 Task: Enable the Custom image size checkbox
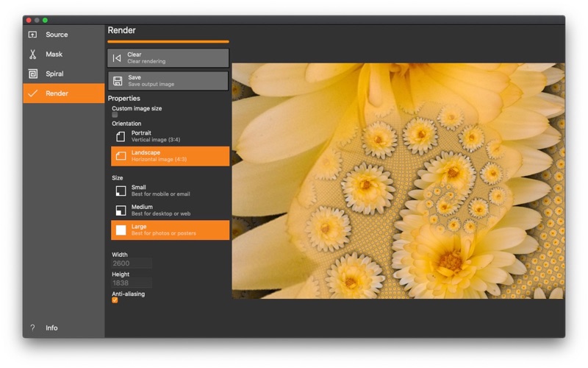(x=115, y=115)
